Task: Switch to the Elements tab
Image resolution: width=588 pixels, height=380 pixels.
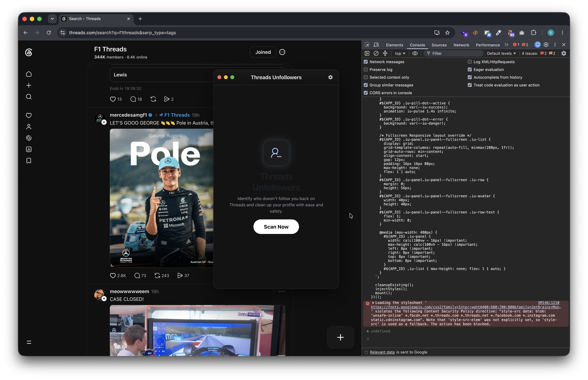Action: click(x=394, y=45)
